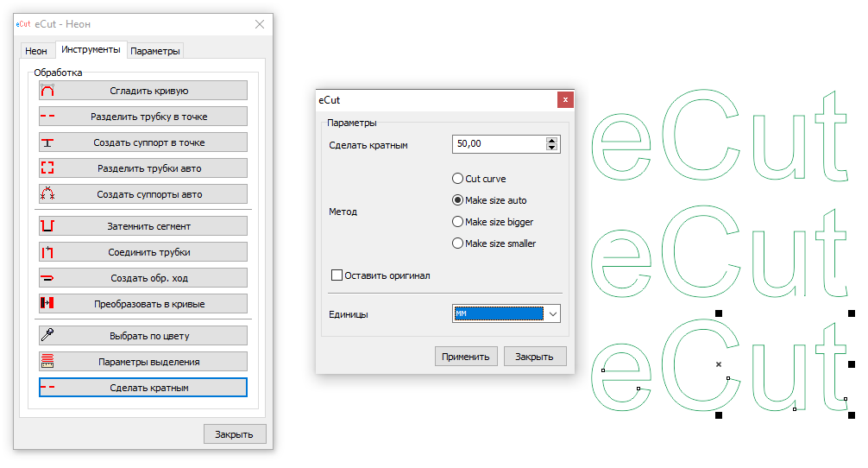Click the Соединить трубки icon
The height and width of the screenshot is (468, 868).
[47, 252]
